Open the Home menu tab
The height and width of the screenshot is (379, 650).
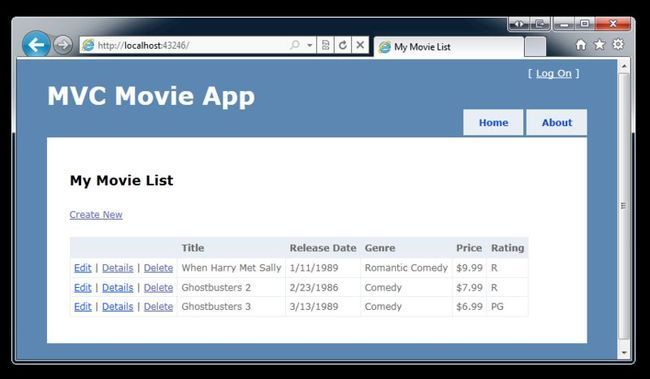click(493, 122)
